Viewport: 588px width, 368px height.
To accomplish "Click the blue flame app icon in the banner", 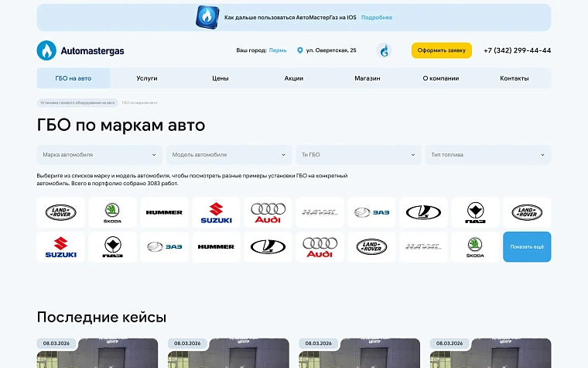I will [207, 17].
